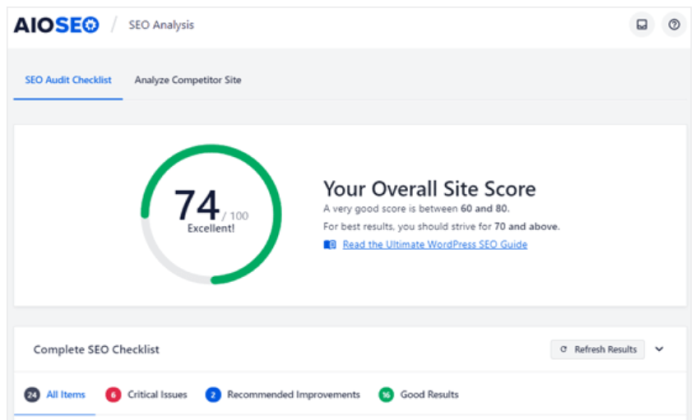Image resolution: width=700 pixels, height=420 pixels.
Task: Collapse the Complete SEO Checklist chevron
Action: [659, 349]
